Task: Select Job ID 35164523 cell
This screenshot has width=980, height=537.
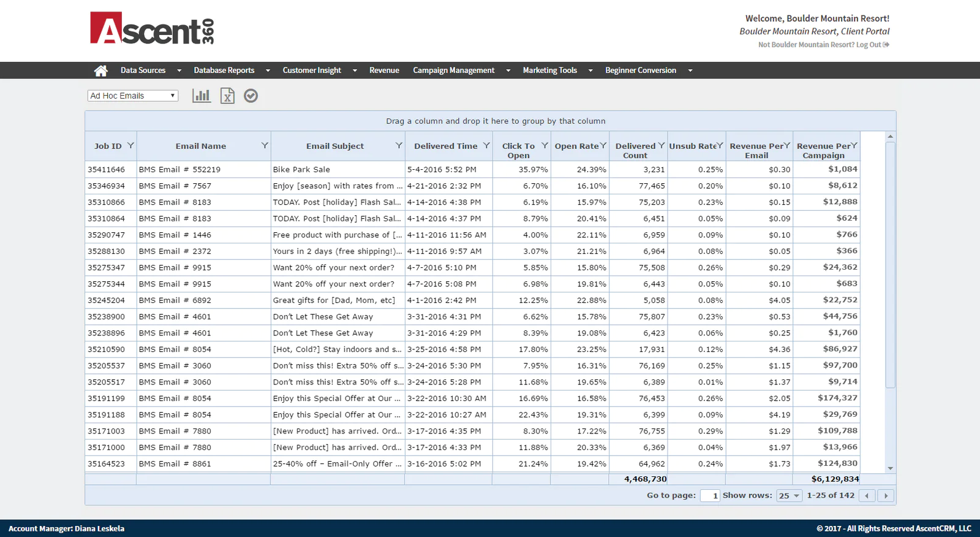Action: click(111, 464)
